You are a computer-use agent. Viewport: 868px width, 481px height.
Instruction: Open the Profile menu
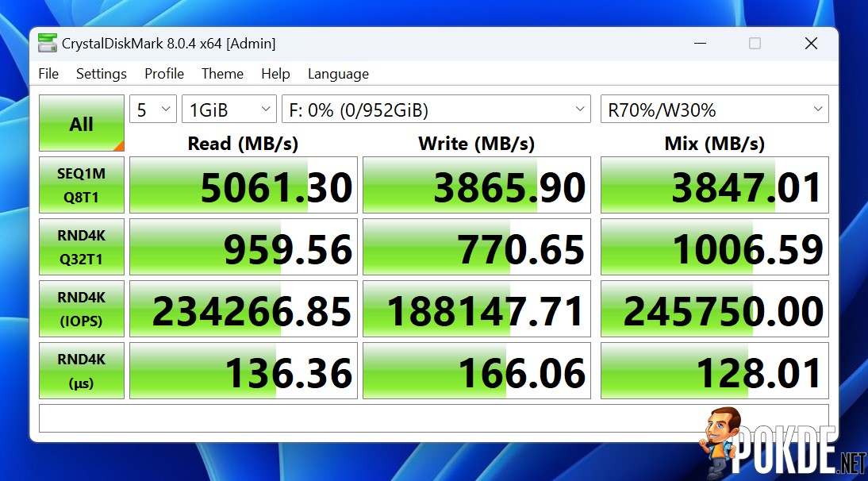pos(164,74)
